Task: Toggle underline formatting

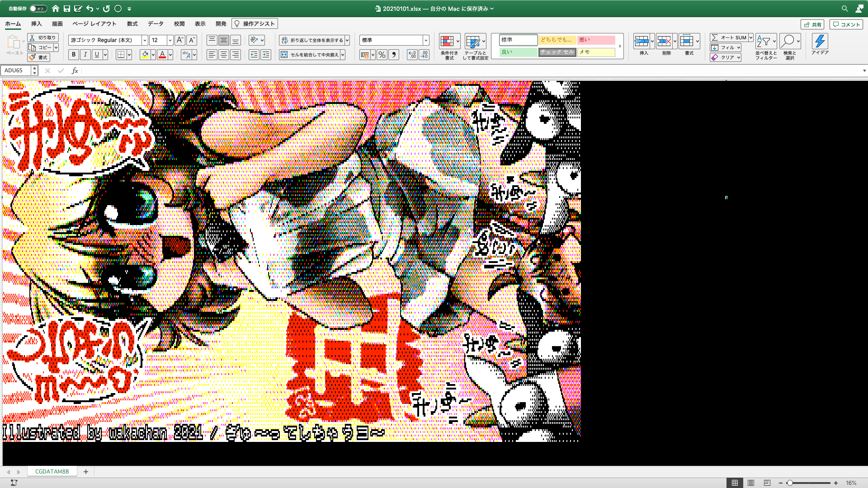Action: click(97, 55)
